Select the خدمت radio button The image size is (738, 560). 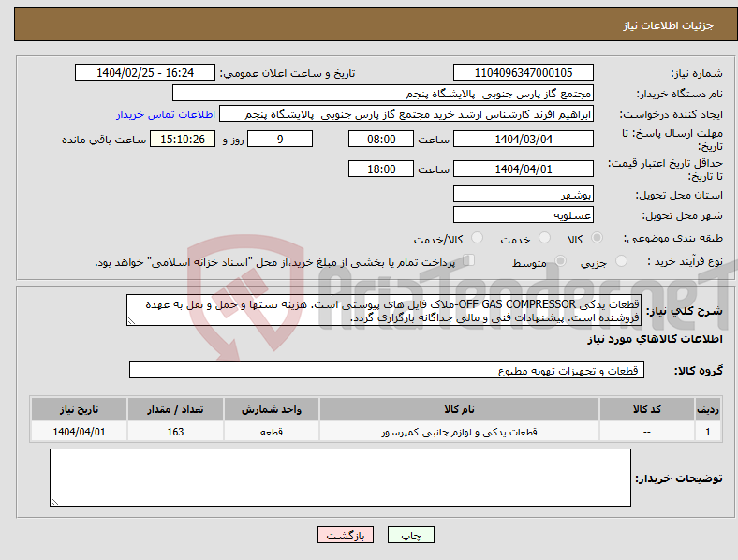coord(544,238)
